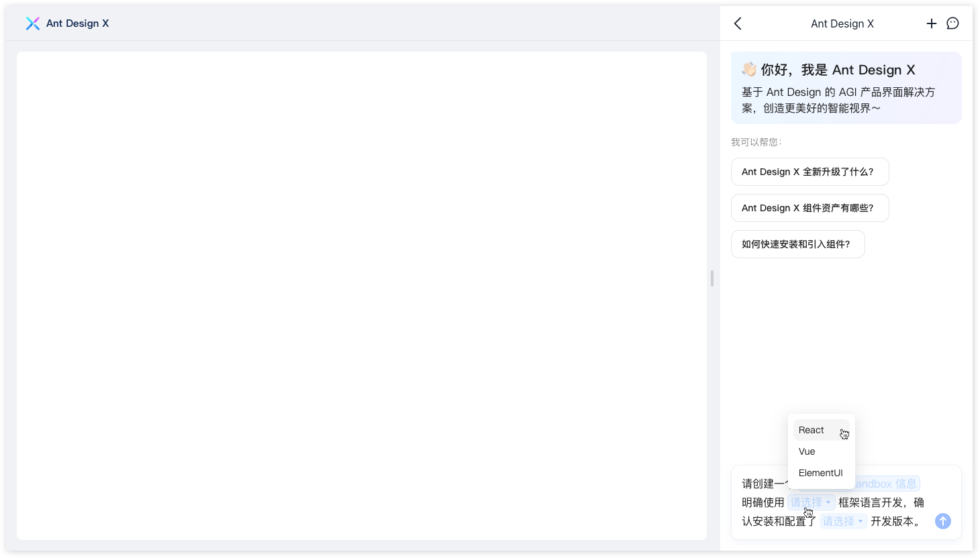Click the Ant Design X header title at left

(x=77, y=23)
